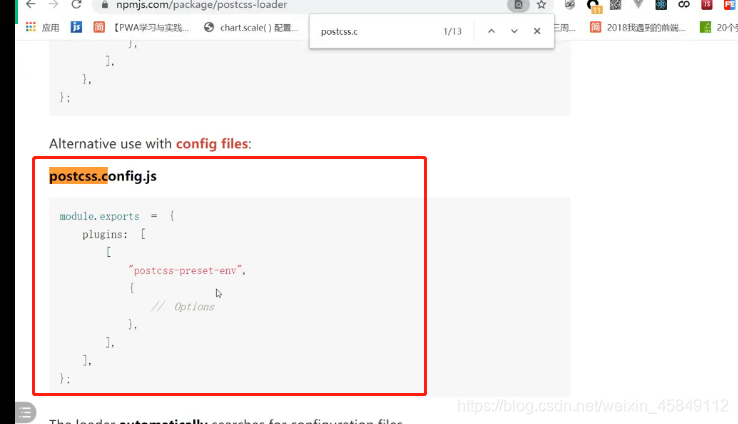This screenshot has width=738, height=424.
Task: Go back to the previous page
Action: coord(31,5)
